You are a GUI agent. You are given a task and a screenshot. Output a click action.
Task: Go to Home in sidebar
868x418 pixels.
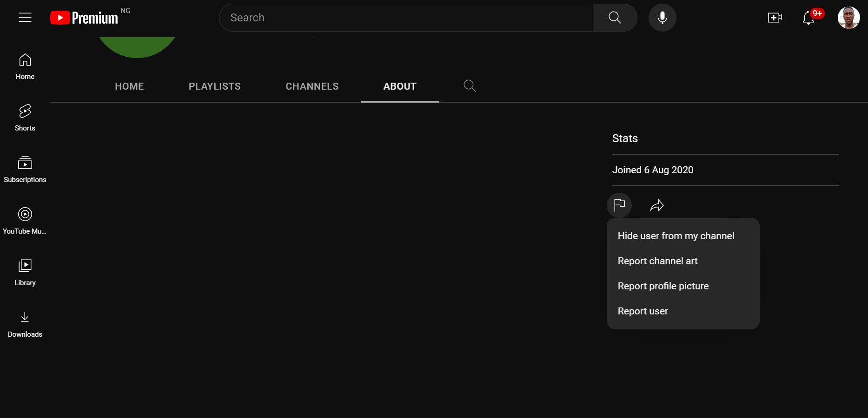(x=25, y=67)
